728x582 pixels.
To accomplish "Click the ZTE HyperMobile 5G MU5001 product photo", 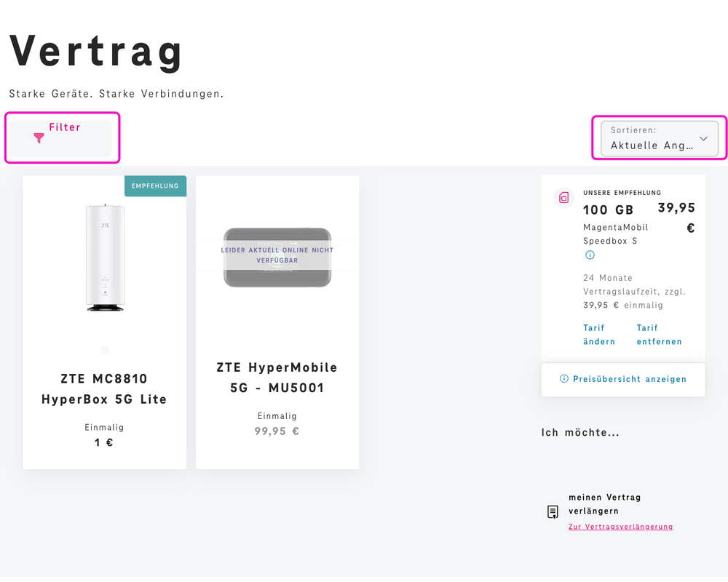I will 277,258.
